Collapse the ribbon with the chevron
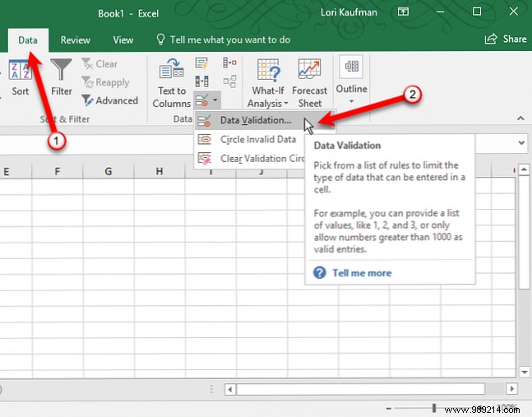Image resolution: width=532 pixels, height=417 pixels. click(520, 118)
